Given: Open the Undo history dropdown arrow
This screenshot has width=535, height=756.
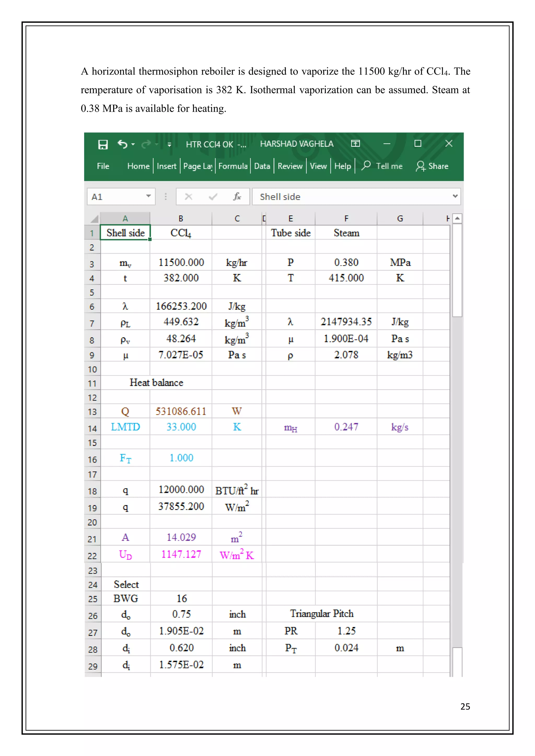Looking at the screenshot, I should coord(133,145).
